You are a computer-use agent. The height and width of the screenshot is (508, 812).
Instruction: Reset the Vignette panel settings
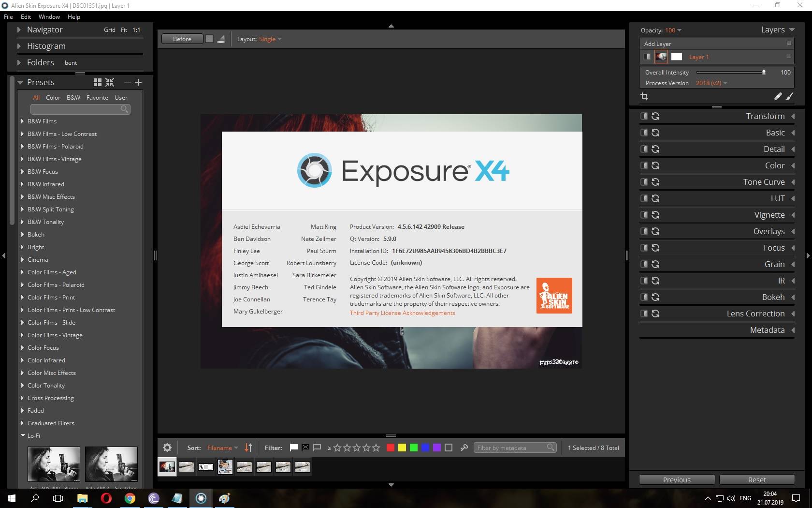655,215
